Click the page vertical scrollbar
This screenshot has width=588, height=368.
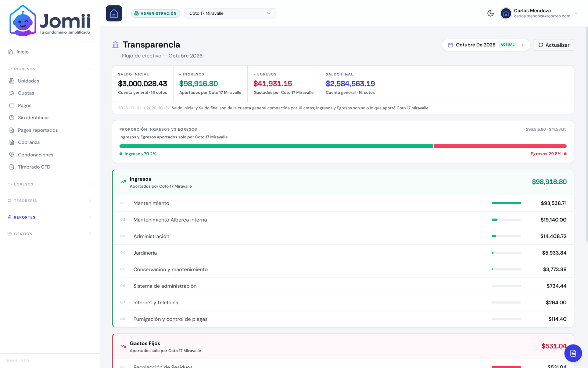click(x=587, y=134)
